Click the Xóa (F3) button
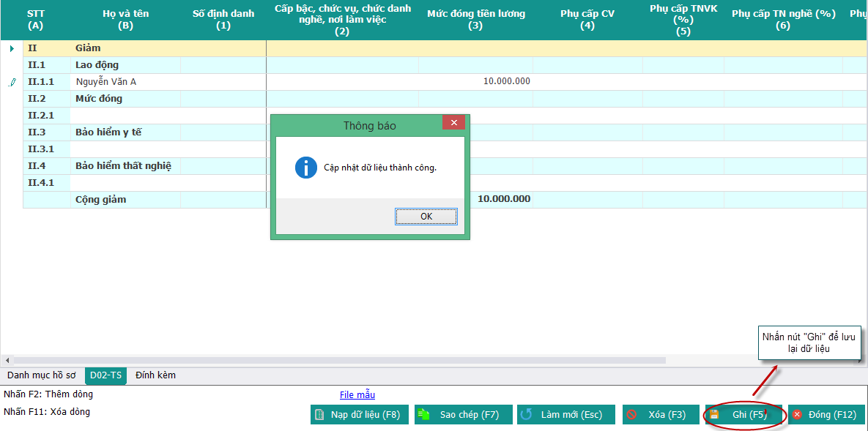The image size is (868, 431). tap(660, 414)
